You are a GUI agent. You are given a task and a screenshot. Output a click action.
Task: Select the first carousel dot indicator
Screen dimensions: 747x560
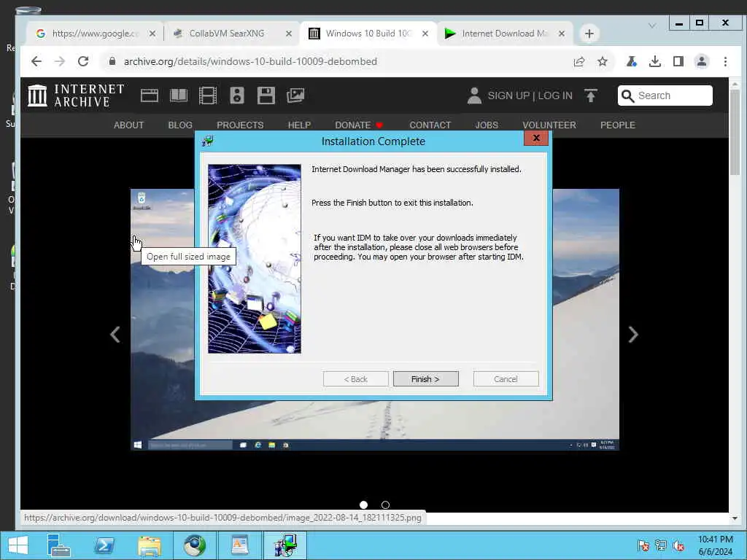[x=363, y=505]
